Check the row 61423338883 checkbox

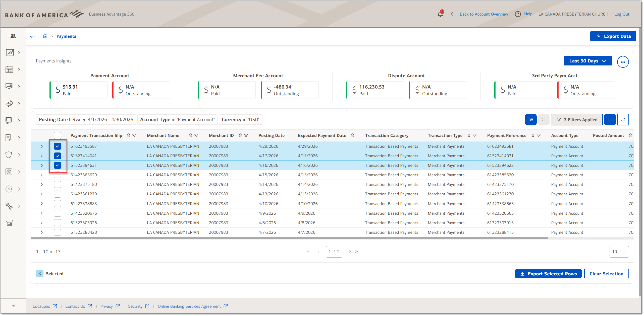click(x=58, y=204)
